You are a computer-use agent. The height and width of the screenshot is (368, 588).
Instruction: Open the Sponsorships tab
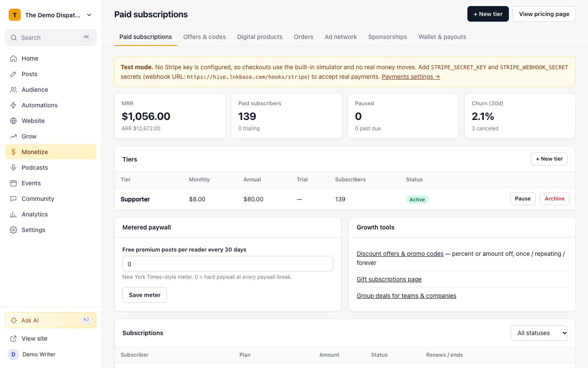[388, 37]
